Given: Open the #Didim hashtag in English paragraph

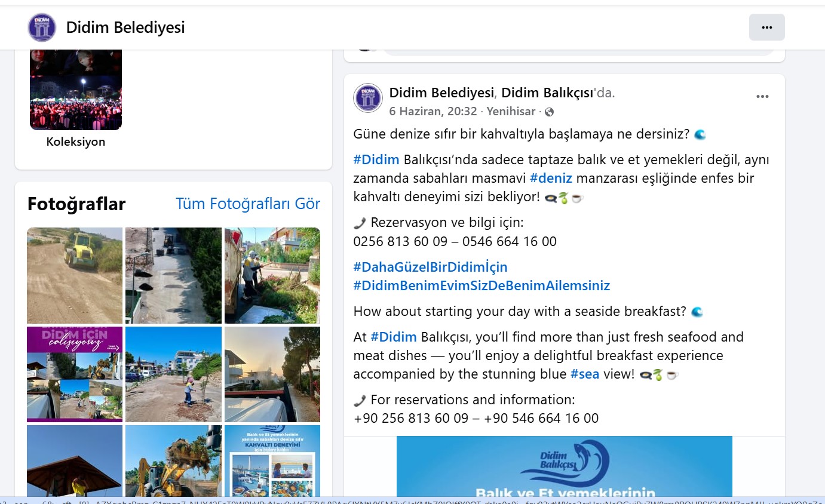Looking at the screenshot, I should click(x=394, y=337).
